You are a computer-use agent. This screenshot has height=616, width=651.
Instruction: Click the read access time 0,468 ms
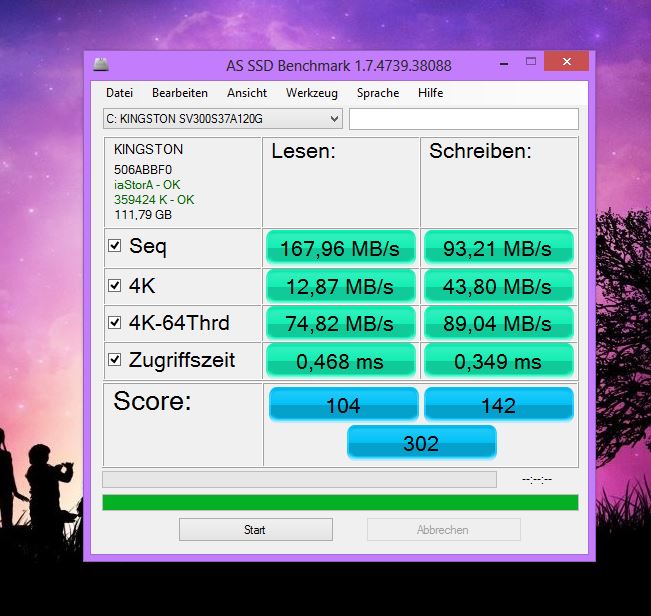pos(340,361)
